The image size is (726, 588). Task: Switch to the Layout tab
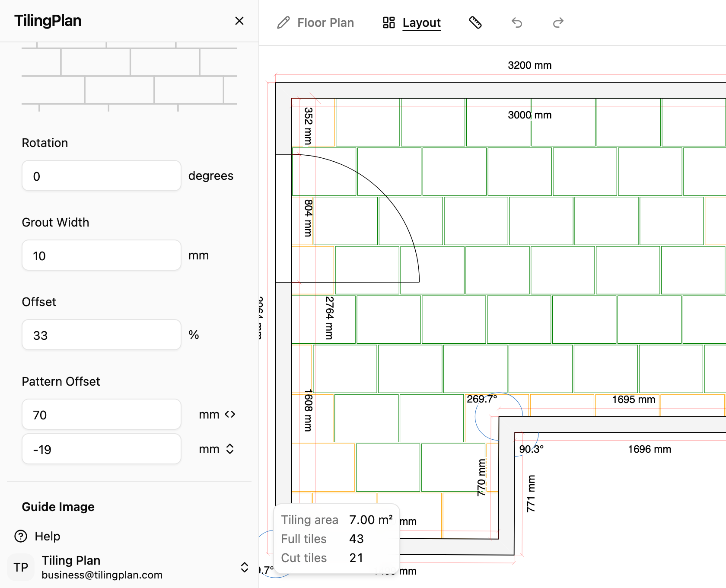(x=412, y=22)
